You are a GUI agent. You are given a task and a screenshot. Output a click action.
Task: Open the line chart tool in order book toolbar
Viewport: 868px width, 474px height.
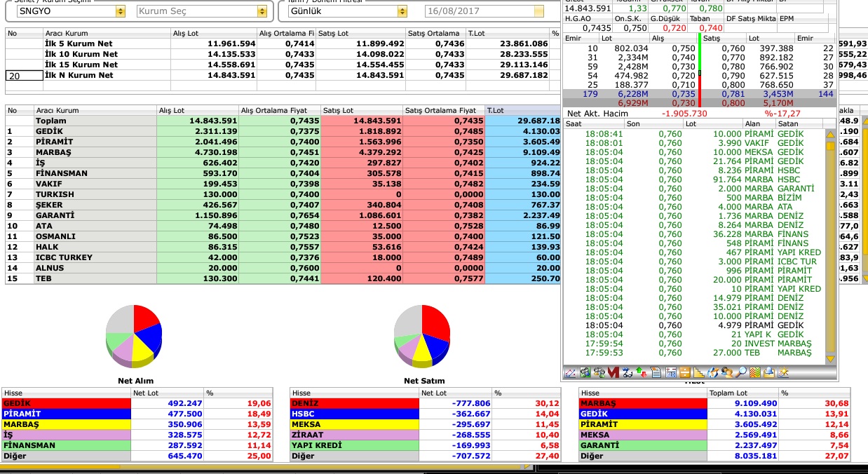click(570, 372)
